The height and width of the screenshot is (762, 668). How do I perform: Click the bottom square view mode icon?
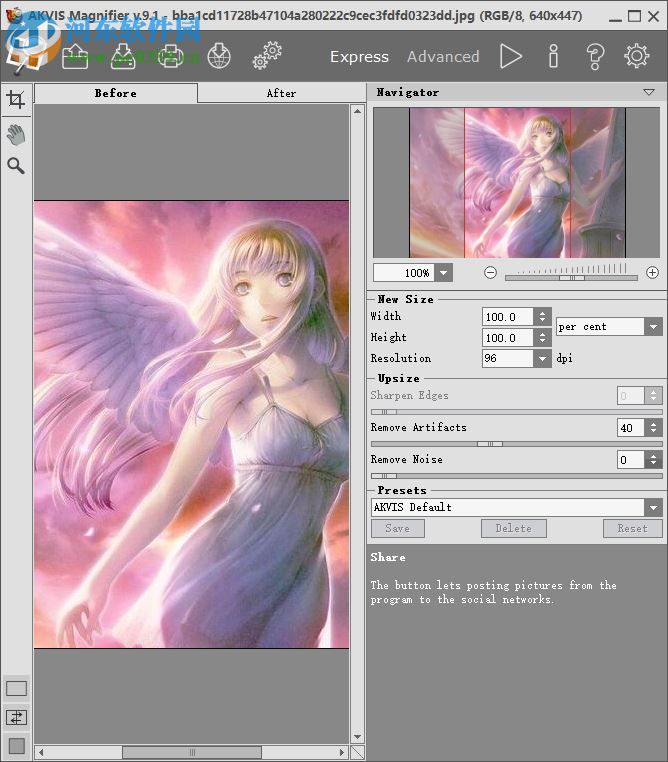[17, 746]
